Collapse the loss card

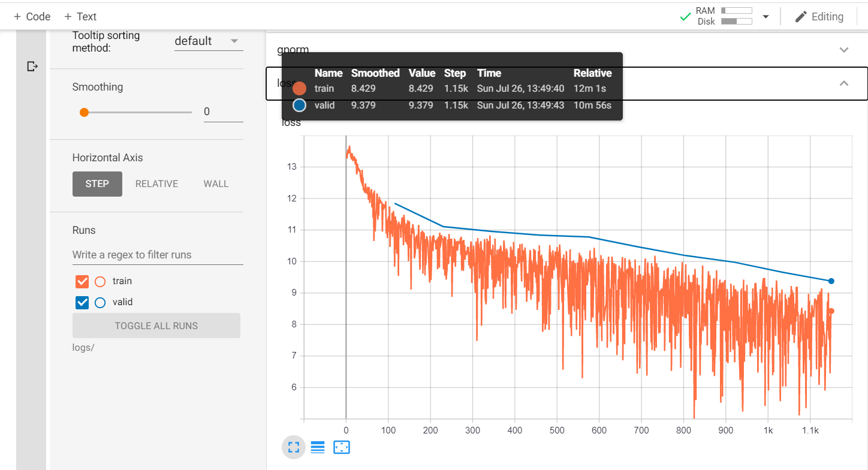pyautogui.click(x=843, y=83)
